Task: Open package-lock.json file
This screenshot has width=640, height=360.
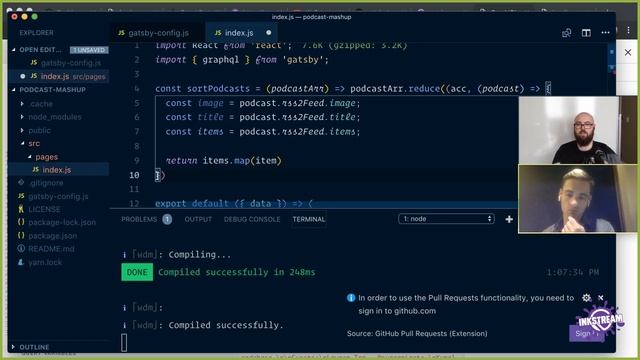Action: 62,222
